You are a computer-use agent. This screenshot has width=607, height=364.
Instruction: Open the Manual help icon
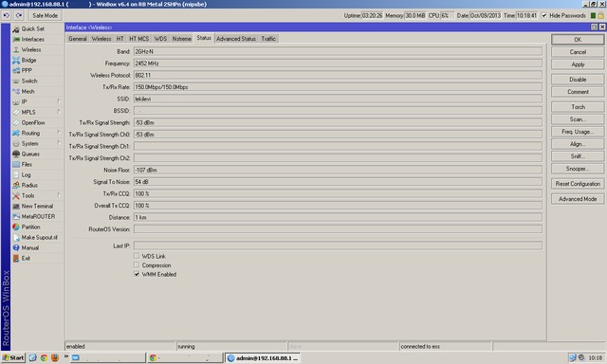16,248
